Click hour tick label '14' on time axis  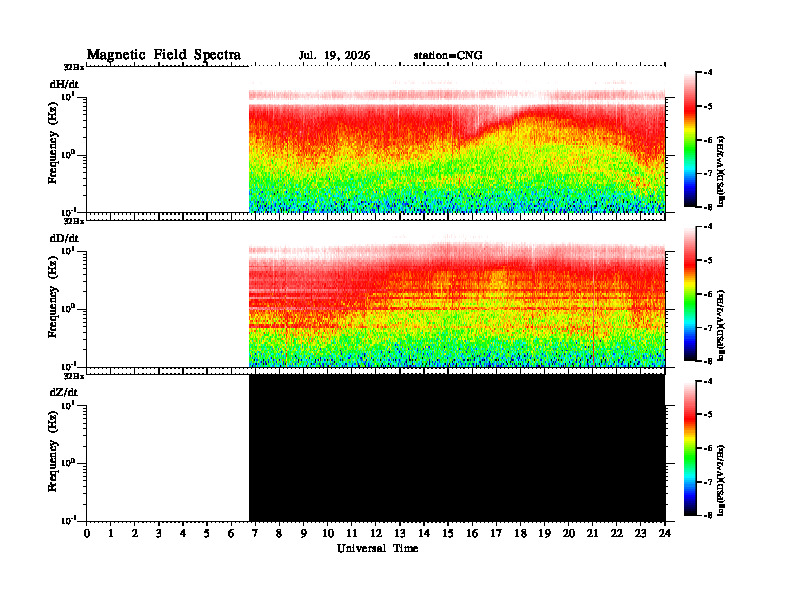coord(424,534)
